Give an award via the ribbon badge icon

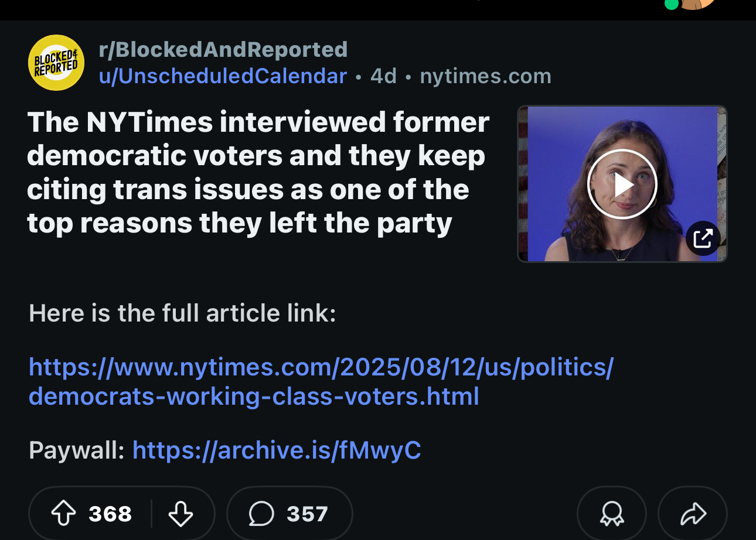tap(612, 514)
